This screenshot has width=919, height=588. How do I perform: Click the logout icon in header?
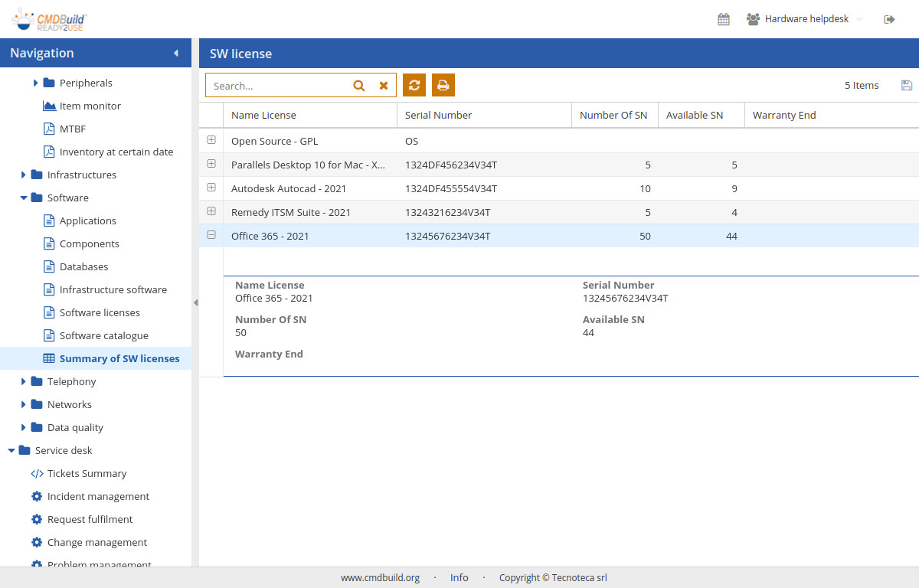(889, 19)
